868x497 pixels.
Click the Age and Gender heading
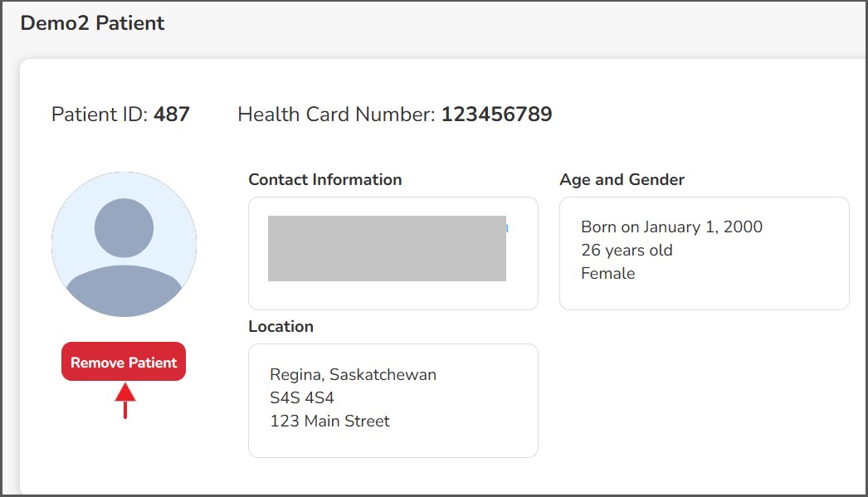[622, 179]
